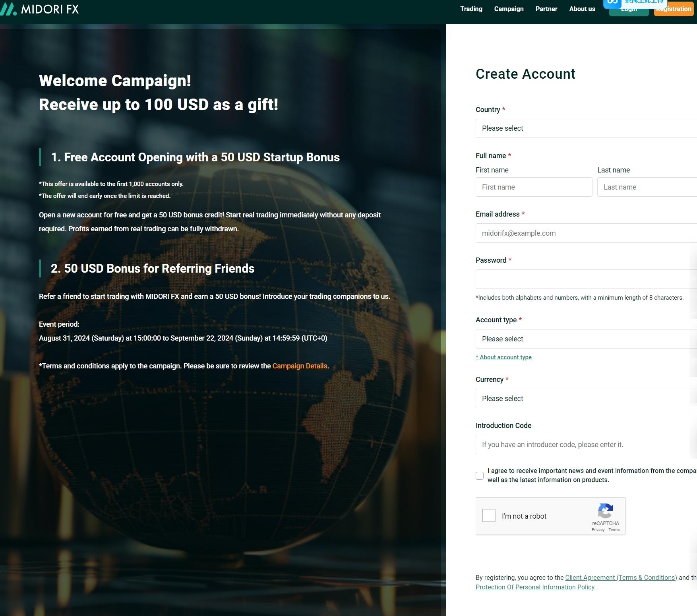This screenshot has width=697, height=616.
Task: Open the Campaign Details link
Action: point(300,366)
